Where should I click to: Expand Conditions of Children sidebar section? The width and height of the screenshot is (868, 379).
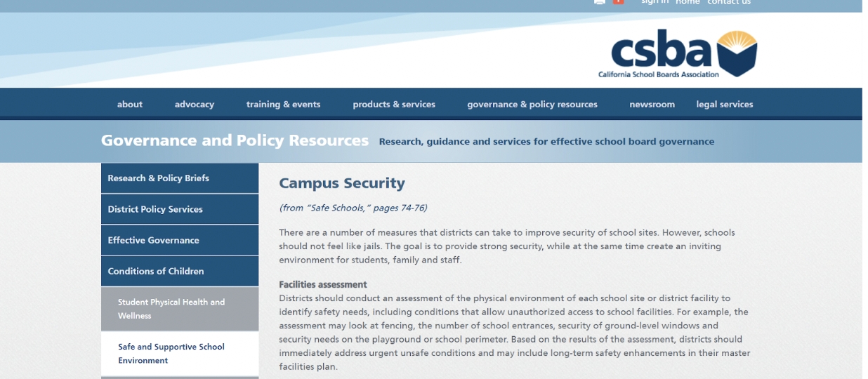coord(156,271)
